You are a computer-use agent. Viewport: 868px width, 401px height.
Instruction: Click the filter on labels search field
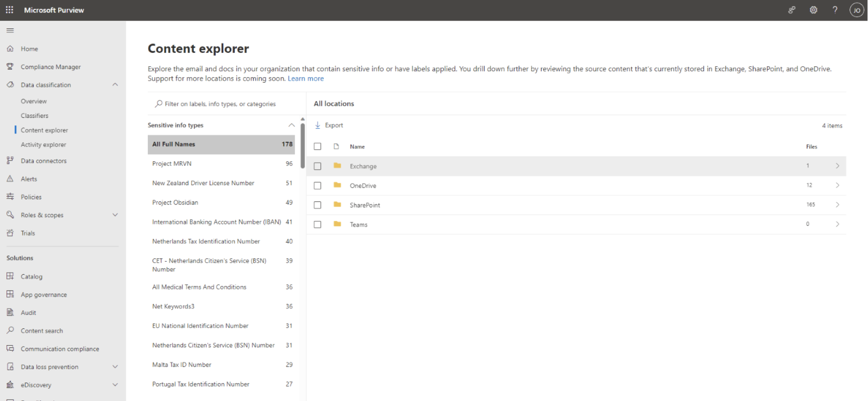[227, 104]
